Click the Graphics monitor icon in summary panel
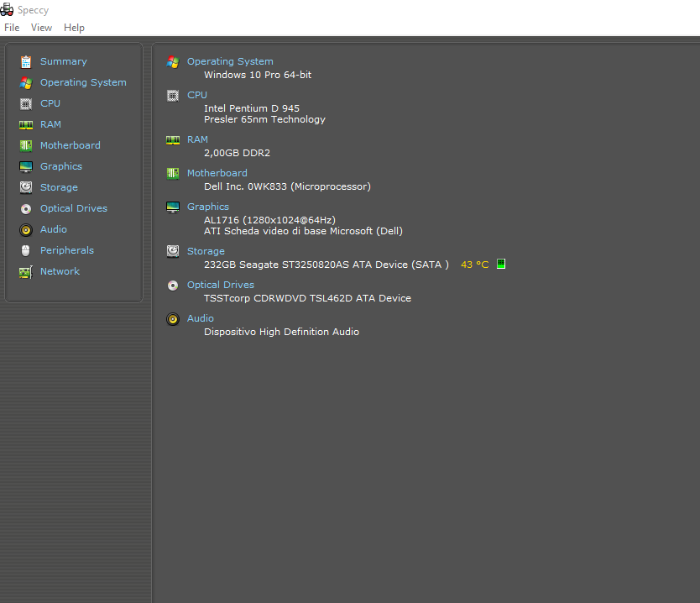 pyautogui.click(x=173, y=207)
